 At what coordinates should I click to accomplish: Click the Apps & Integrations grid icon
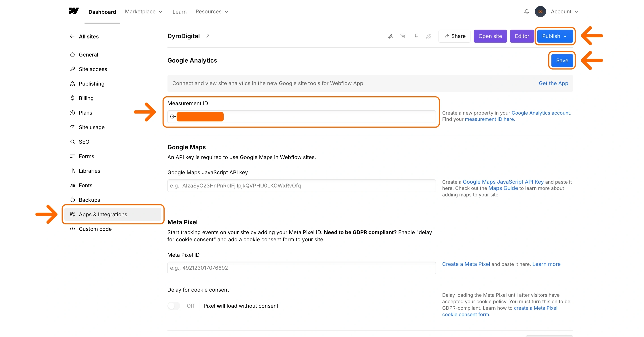click(x=72, y=214)
